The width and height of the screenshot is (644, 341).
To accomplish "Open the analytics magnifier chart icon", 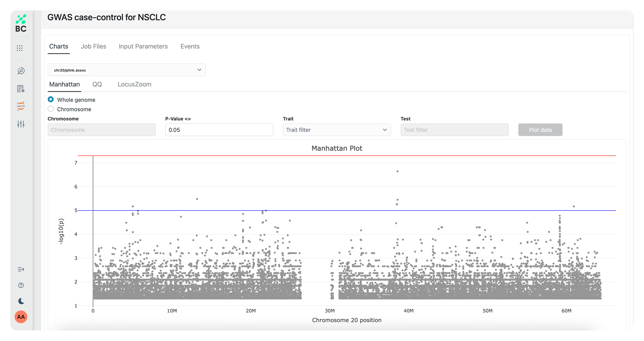I will (x=21, y=71).
